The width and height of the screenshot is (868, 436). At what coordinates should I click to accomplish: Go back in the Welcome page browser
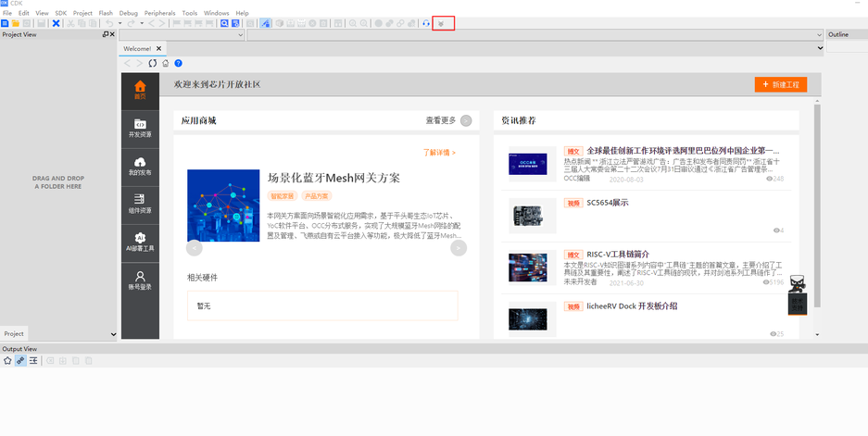click(x=127, y=63)
